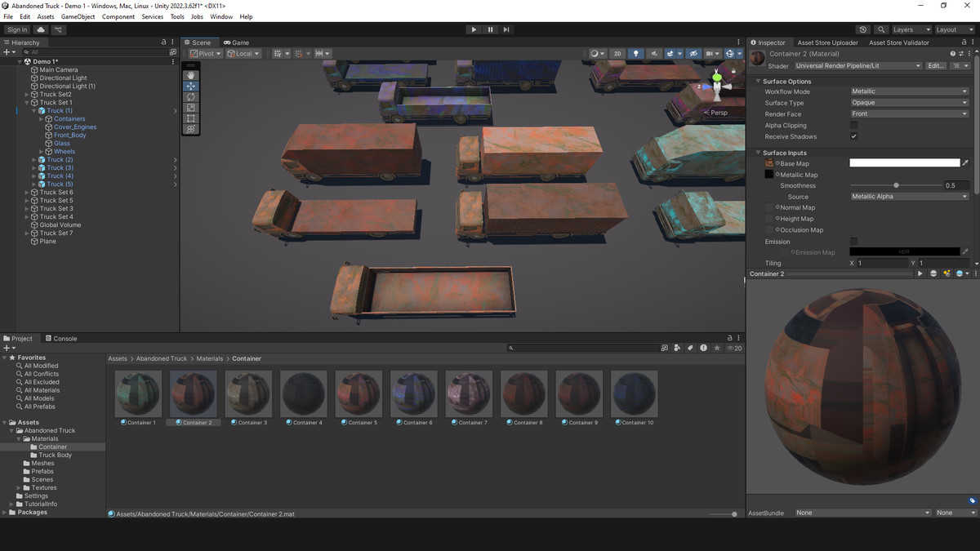Open the material help icon
The image size is (980, 551).
952,54
